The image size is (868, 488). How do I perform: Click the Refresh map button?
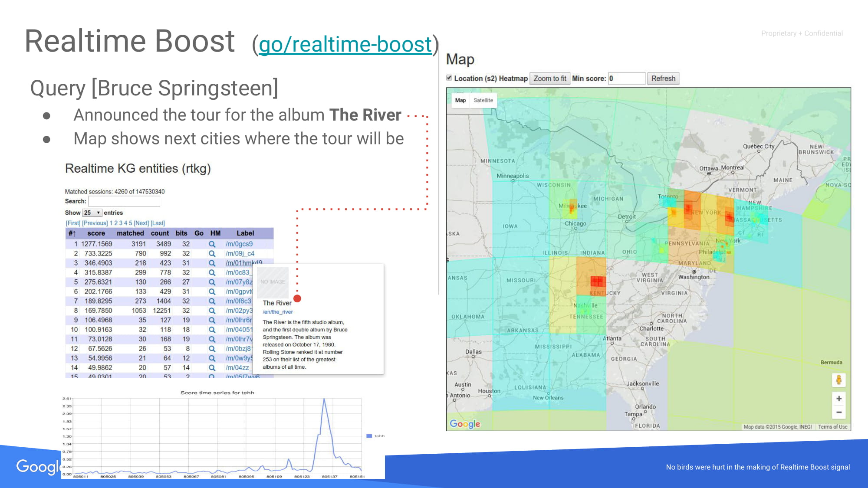[663, 79]
